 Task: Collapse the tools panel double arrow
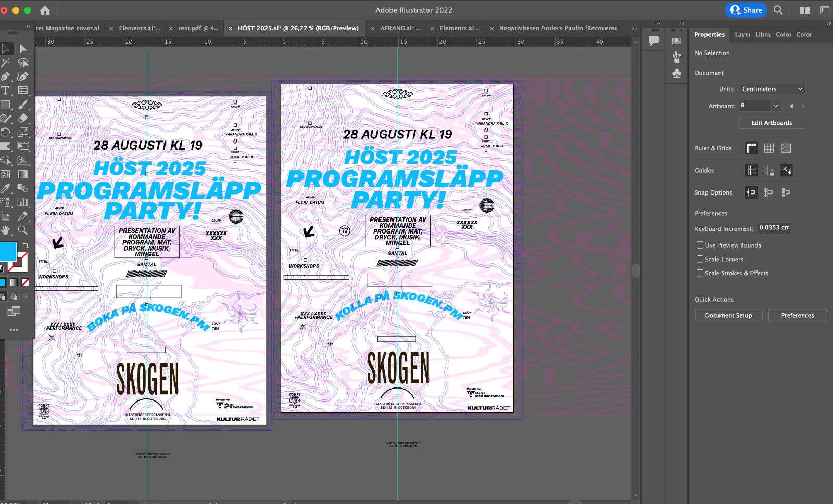pyautogui.click(x=29, y=27)
